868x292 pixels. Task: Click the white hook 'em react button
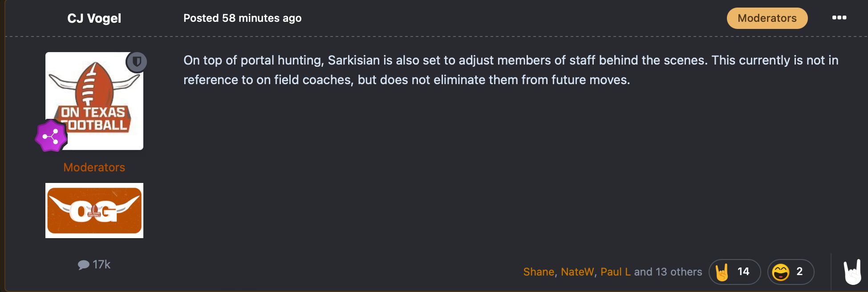(x=852, y=272)
